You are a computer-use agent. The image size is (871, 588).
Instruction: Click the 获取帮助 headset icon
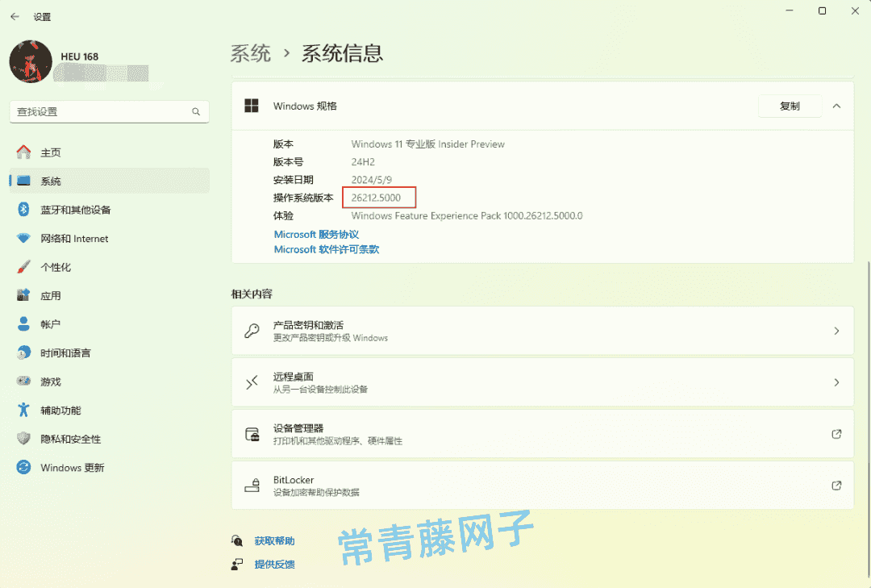236,540
